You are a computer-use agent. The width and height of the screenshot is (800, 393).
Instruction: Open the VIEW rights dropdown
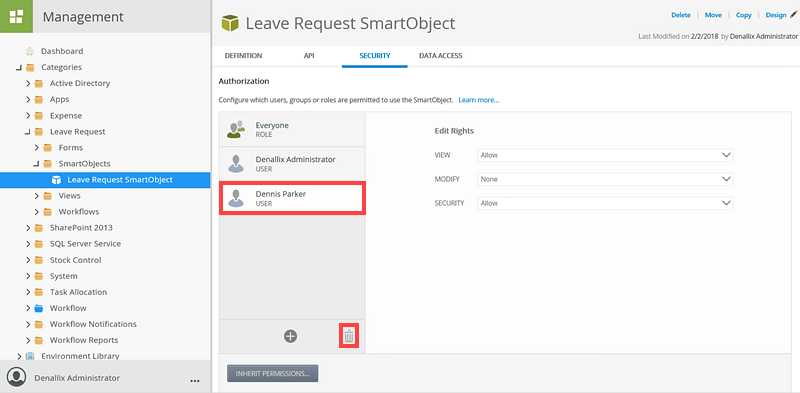(x=605, y=155)
